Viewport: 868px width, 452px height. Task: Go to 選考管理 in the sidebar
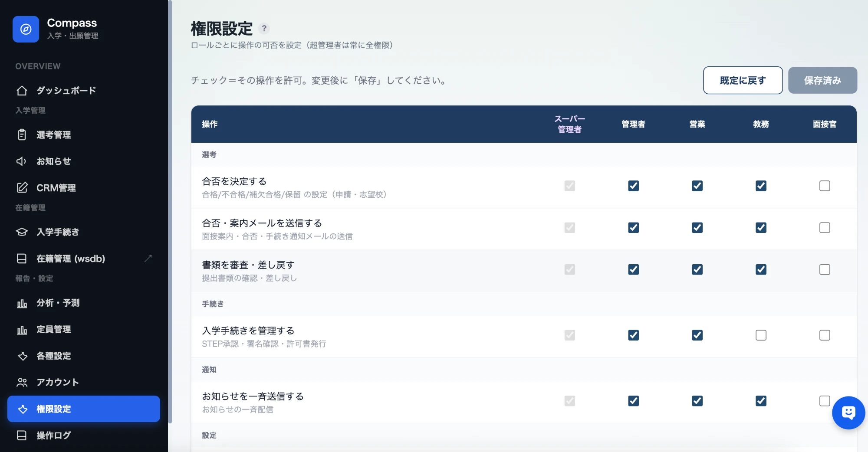point(84,135)
